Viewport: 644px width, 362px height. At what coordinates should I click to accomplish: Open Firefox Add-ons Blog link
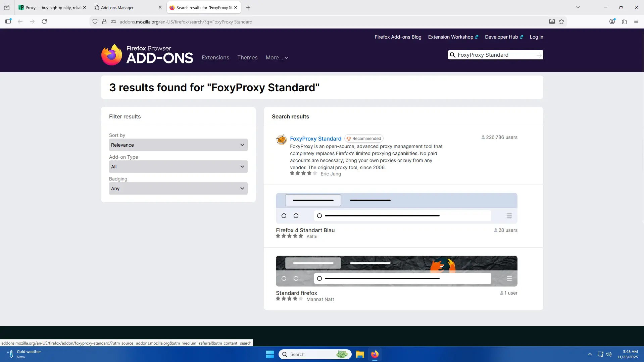coord(398,37)
